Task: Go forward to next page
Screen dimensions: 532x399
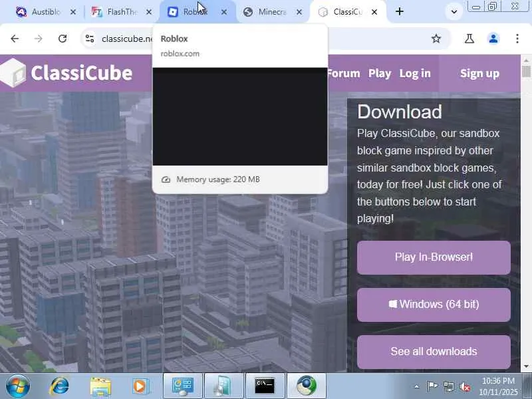Action: pos(39,39)
